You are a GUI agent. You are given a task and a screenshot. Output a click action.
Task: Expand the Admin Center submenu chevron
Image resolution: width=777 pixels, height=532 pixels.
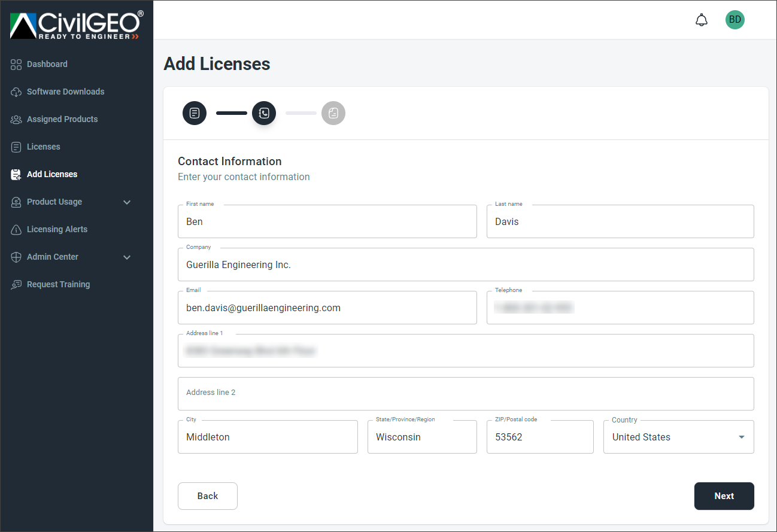(127, 257)
